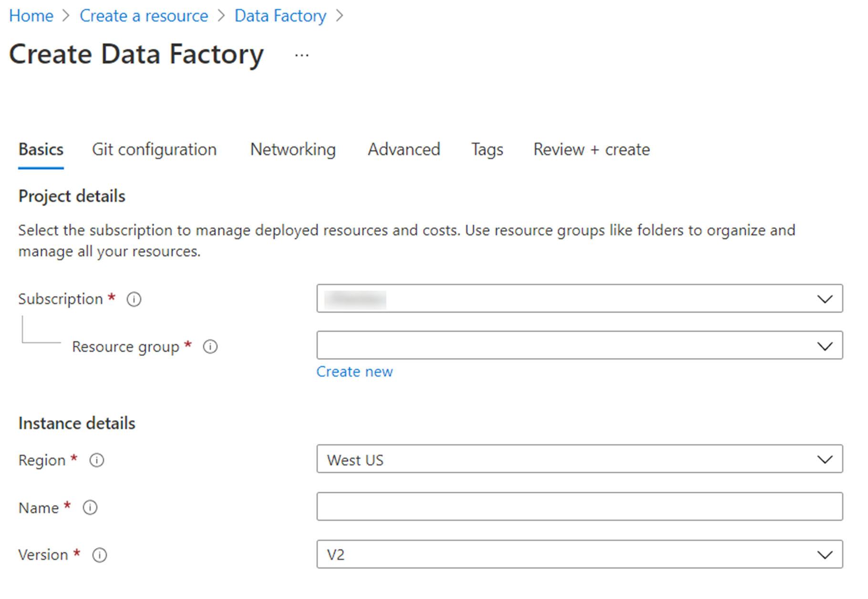Image resolution: width=868 pixels, height=599 pixels.
Task: Click the Resource group field label
Action: (x=126, y=347)
